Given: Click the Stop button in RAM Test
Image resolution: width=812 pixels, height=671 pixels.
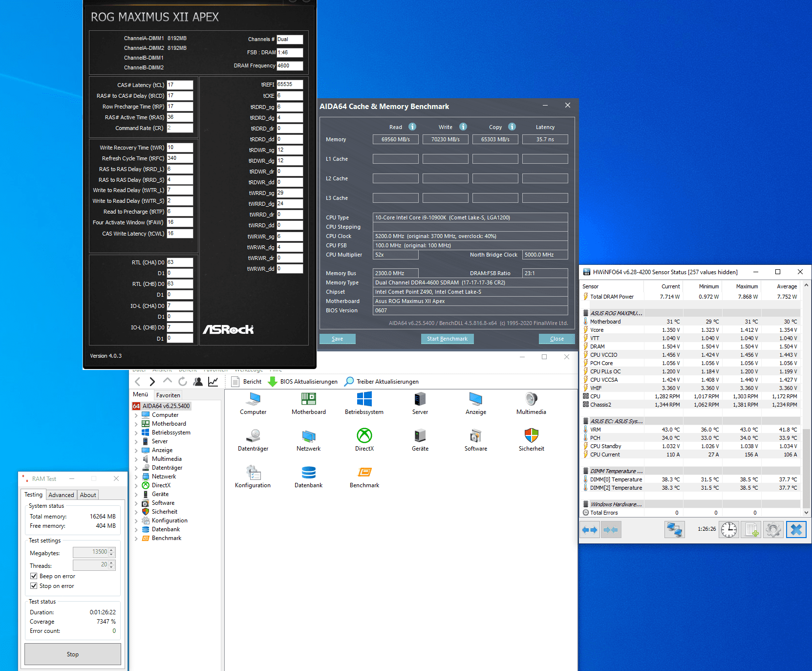Looking at the screenshot, I should [x=73, y=654].
